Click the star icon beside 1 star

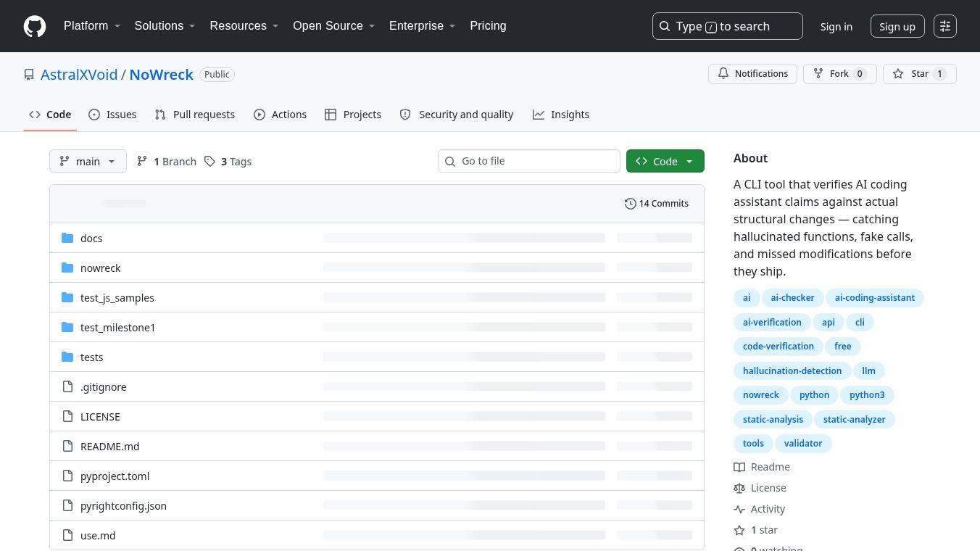coord(739,530)
